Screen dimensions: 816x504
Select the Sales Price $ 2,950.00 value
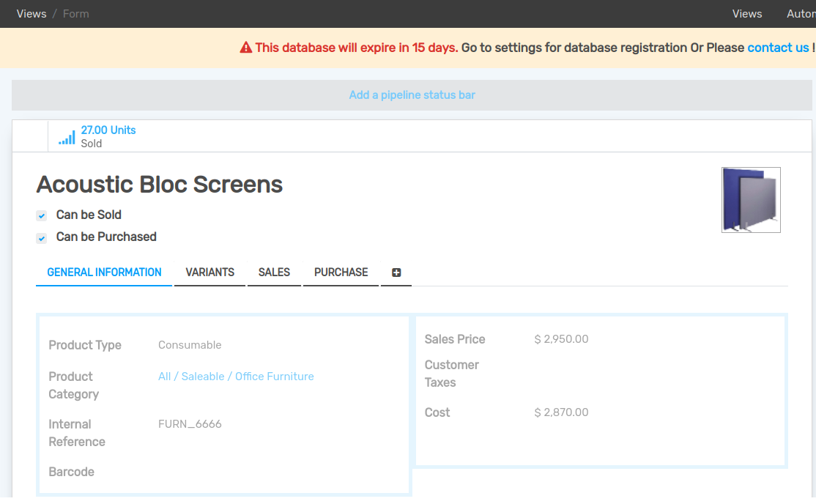pos(561,339)
